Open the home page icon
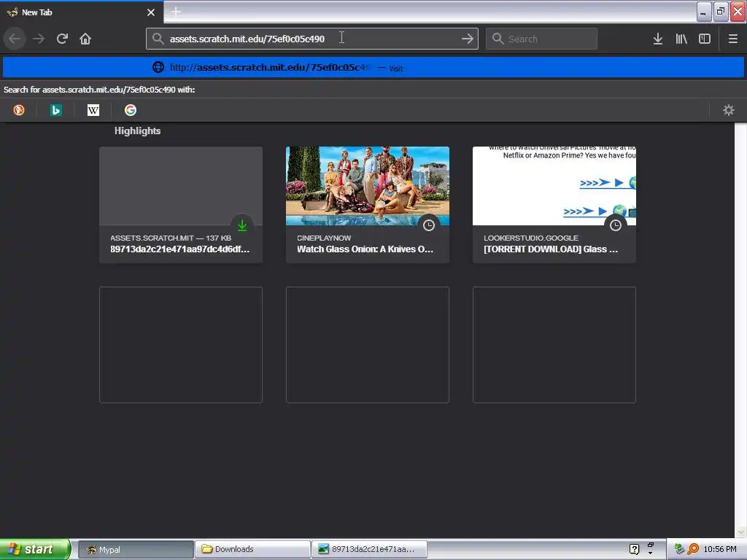 point(85,39)
